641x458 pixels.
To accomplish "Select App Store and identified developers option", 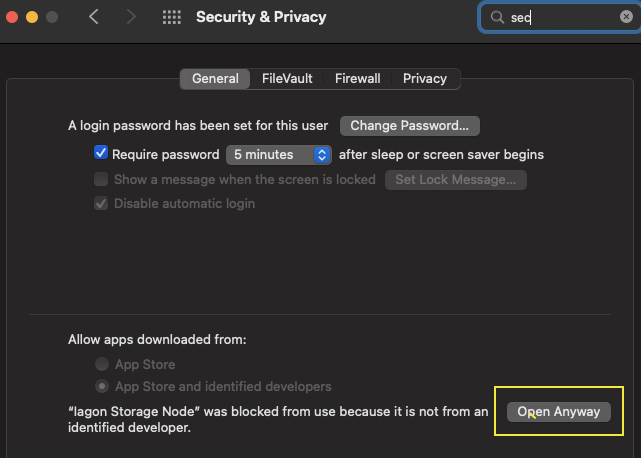I will coord(102,386).
